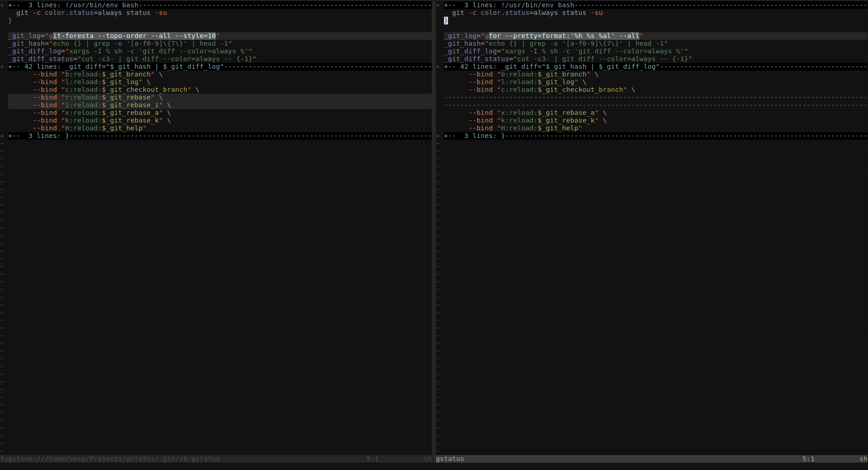
Task: Click the 'git -c color.status=always status -su' line in right pane
Action: click(527, 13)
